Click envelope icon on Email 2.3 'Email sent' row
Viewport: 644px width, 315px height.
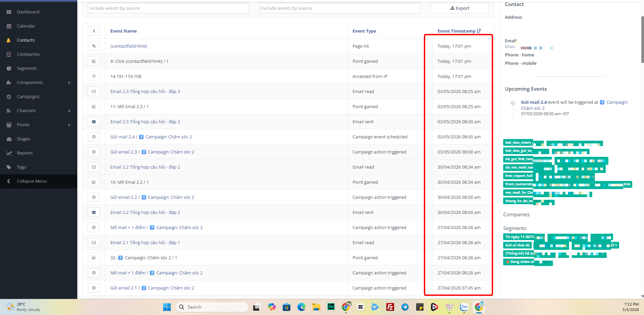point(94,122)
